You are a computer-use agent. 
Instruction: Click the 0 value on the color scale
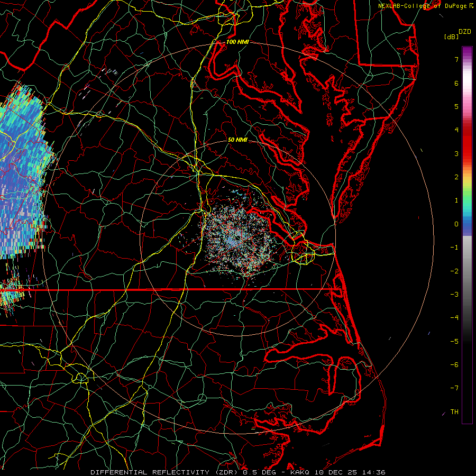click(x=456, y=224)
